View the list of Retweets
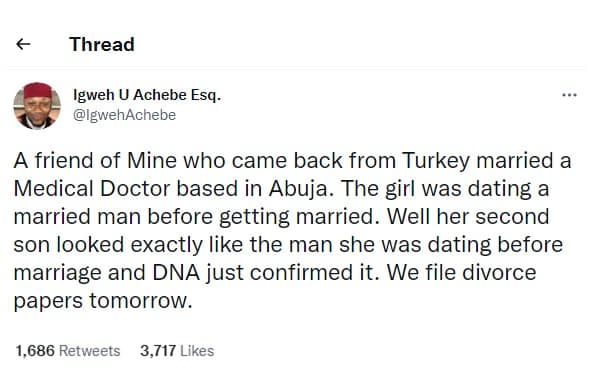Image resolution: width=602 pixels, height=379 pixels. click(89, 351)
